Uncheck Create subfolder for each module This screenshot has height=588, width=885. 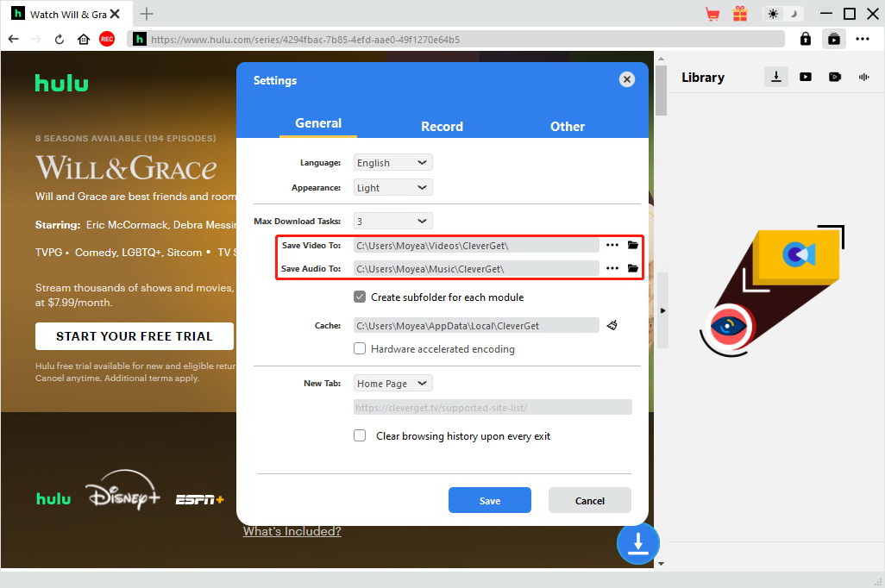[x=360, y=297]
